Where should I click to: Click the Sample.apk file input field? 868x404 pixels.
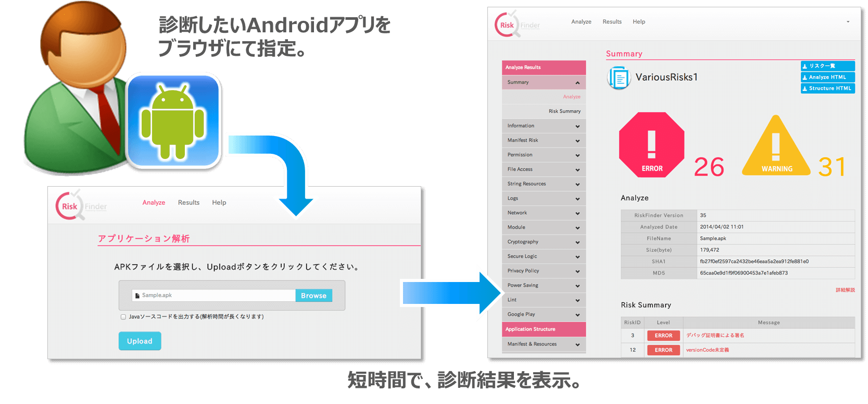213,296
